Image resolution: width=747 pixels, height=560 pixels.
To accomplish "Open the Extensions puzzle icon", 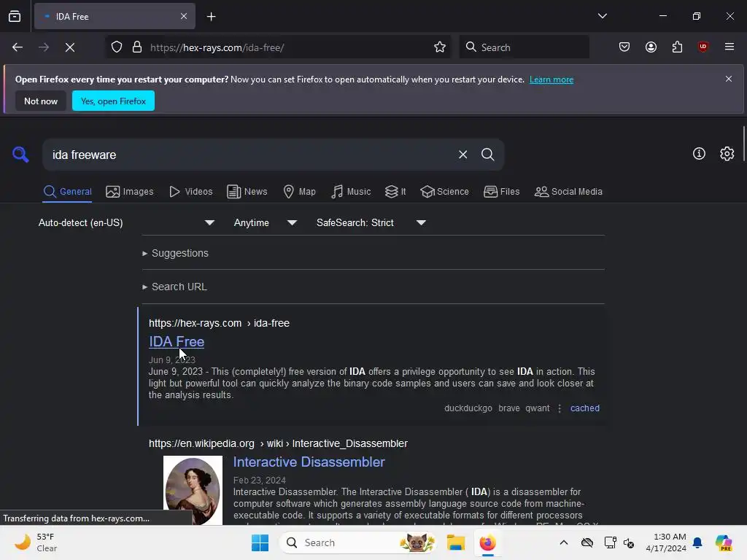I will pos(677,47).
